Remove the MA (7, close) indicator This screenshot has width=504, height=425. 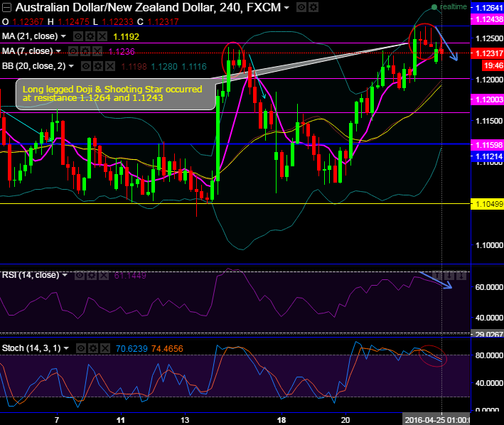click(x=97, y=51)
